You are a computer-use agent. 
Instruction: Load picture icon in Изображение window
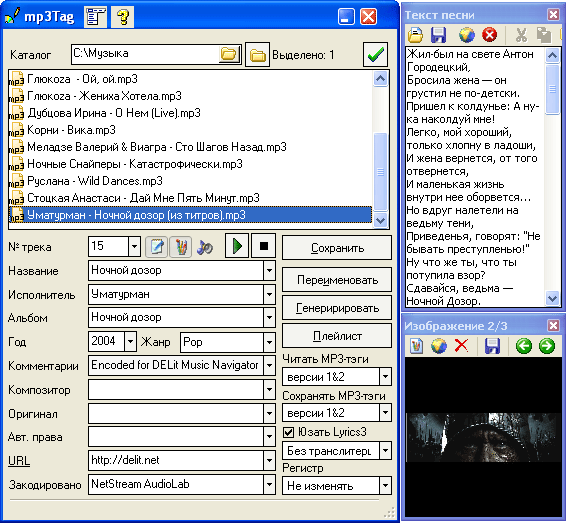point(416,346)
